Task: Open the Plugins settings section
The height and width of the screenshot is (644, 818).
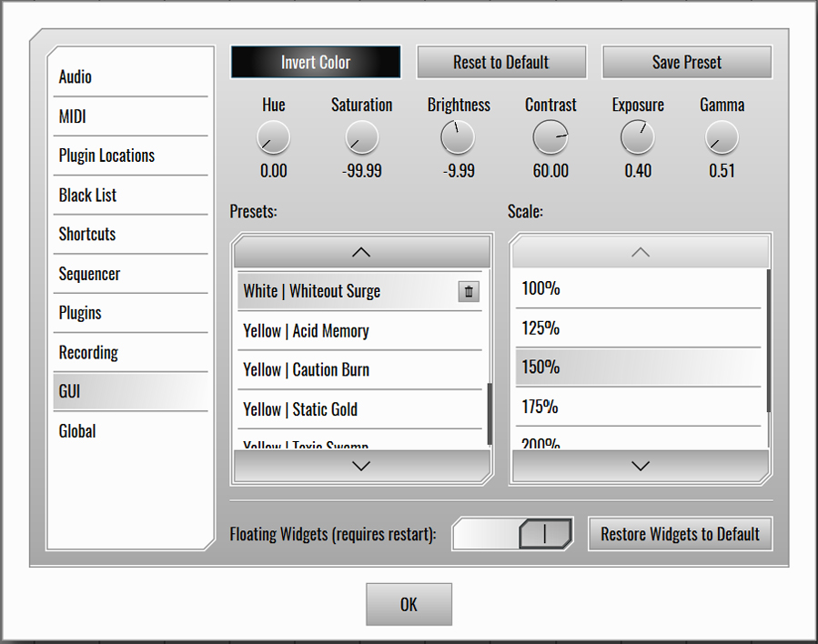Action: pos(130,313)
